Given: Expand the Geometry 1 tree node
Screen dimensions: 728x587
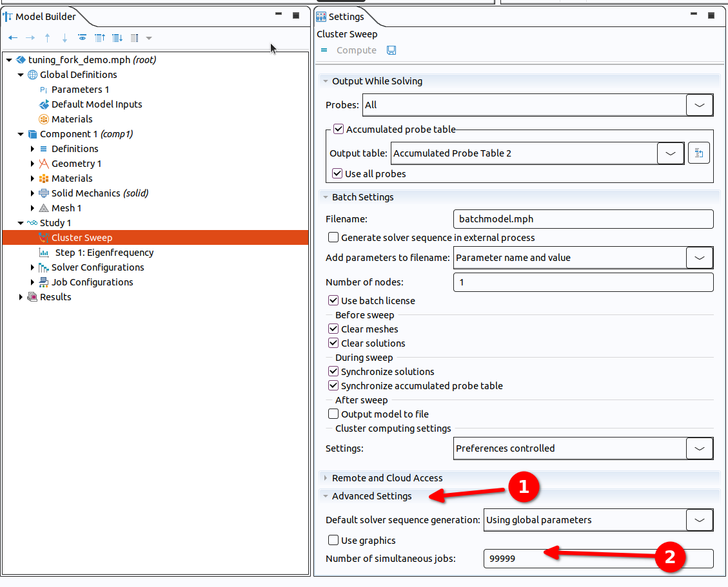Looking at the screenshot, I should point(32,164).
